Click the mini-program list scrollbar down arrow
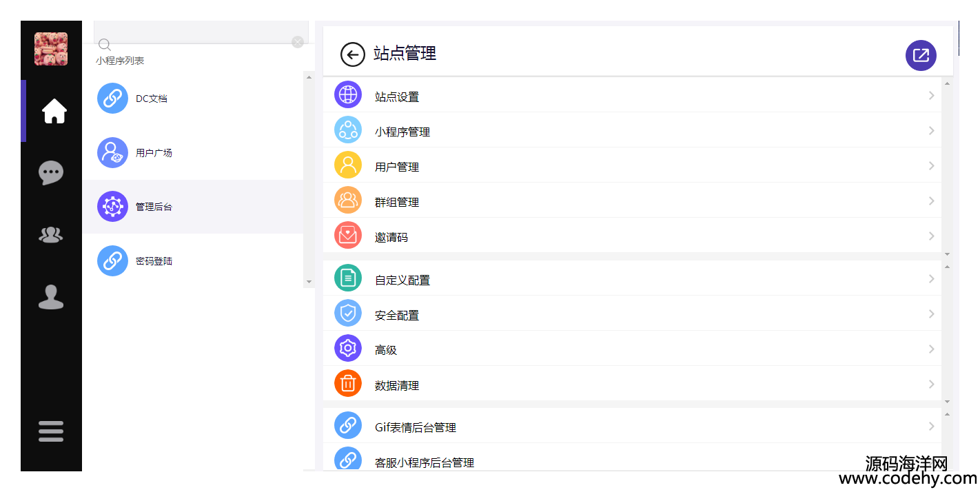980x492 pixels. pyautogui.click(x=309, y=282)
